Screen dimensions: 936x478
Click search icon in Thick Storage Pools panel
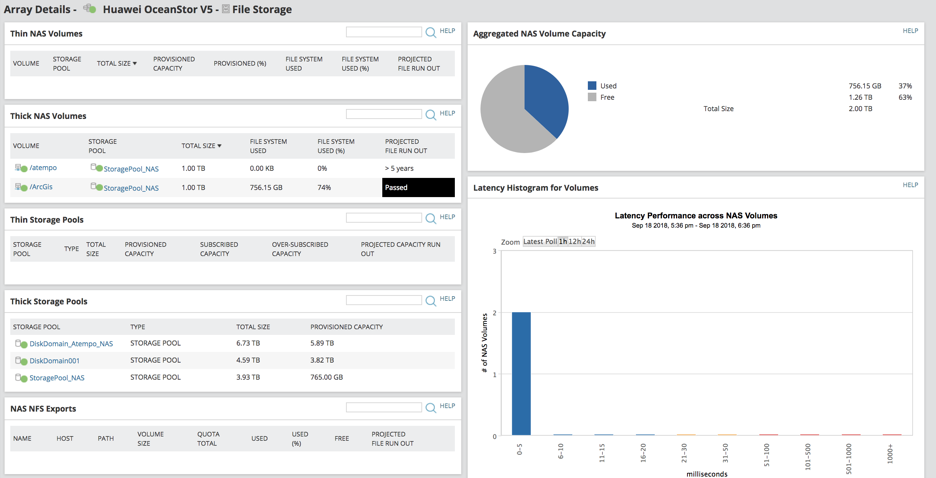[x=430, y=301]
